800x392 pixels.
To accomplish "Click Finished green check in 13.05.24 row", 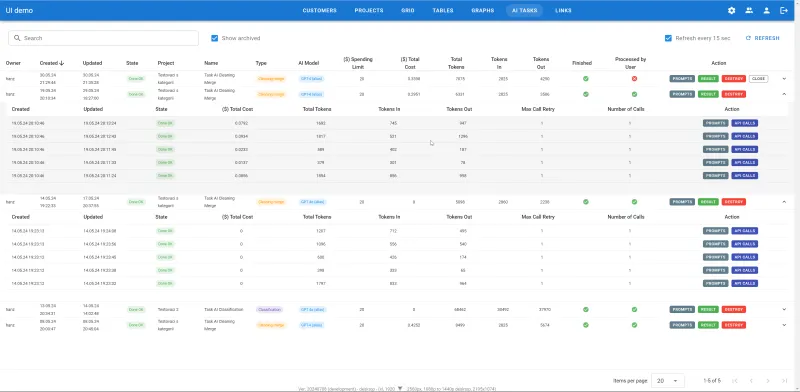I will click(x=586, y=309).
